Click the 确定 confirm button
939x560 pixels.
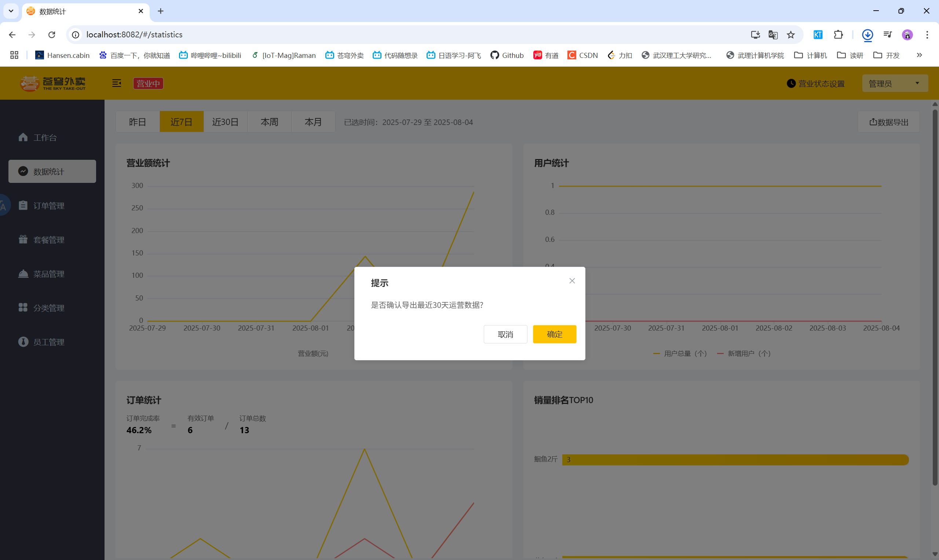[x=554, y=334]
